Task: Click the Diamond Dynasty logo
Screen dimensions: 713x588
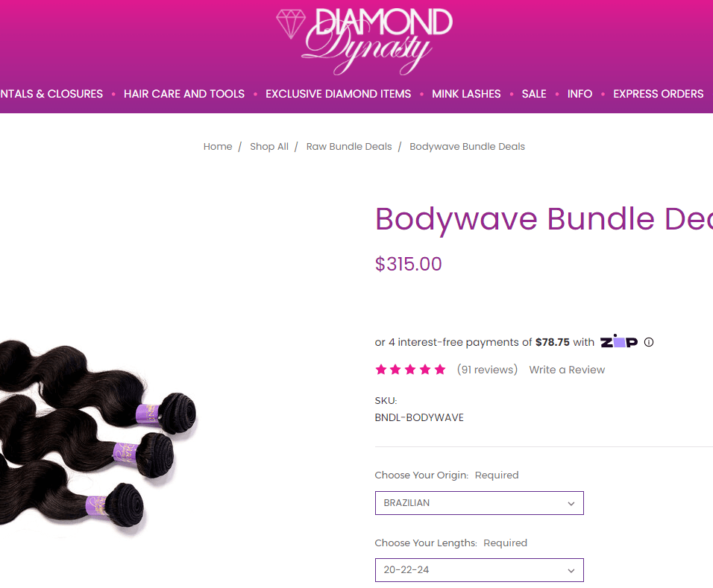Action: click(x=364, y=41)
